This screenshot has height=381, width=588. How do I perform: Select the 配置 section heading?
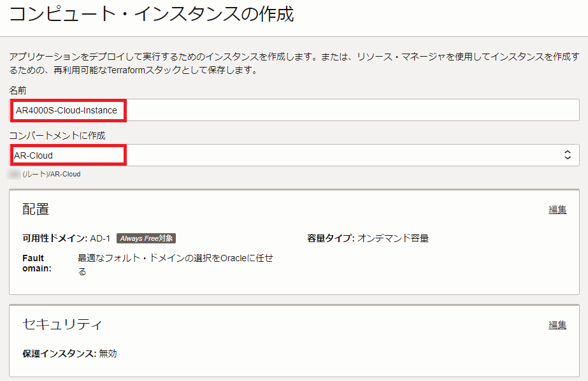(x=36, y=210)
